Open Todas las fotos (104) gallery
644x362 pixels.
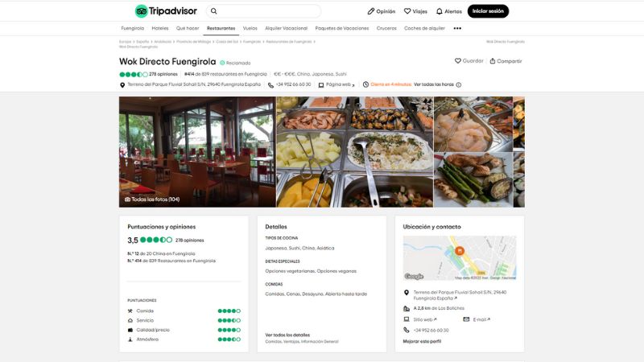click(x=152, y=199)
